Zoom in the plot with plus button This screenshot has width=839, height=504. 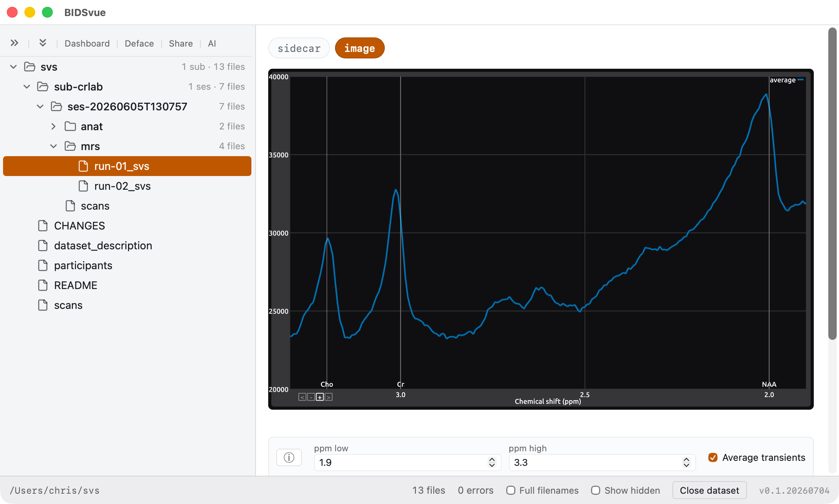[x=320, y=397]
